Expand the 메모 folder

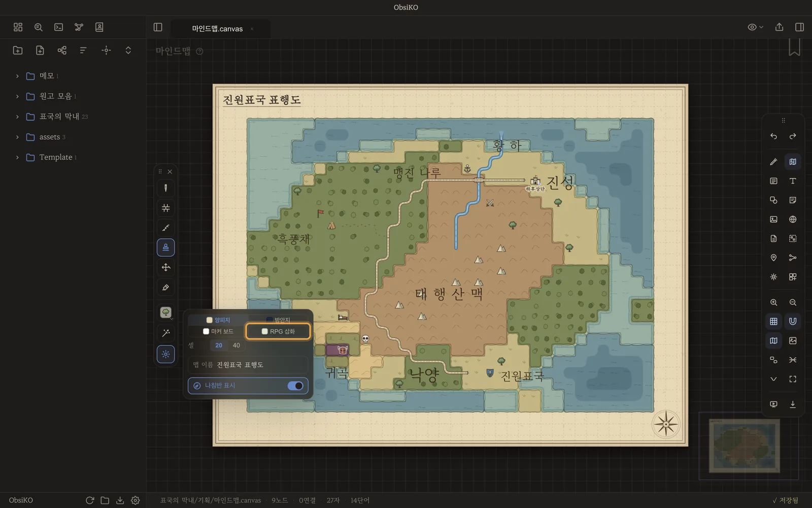(x=17, y=76)
